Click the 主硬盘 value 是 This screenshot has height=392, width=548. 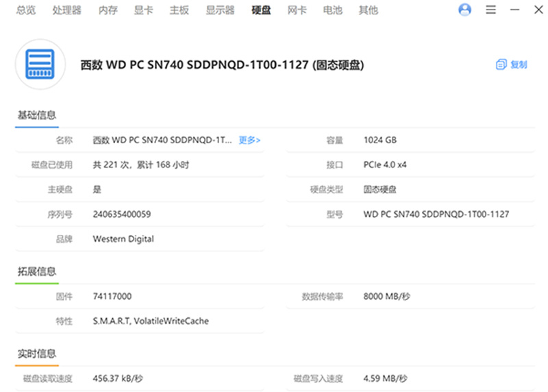point(97,190)
